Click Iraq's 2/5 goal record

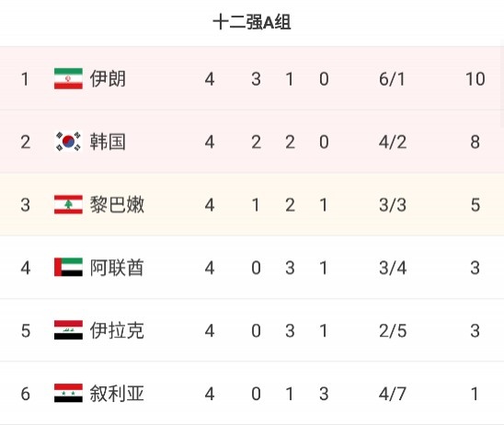393,330
